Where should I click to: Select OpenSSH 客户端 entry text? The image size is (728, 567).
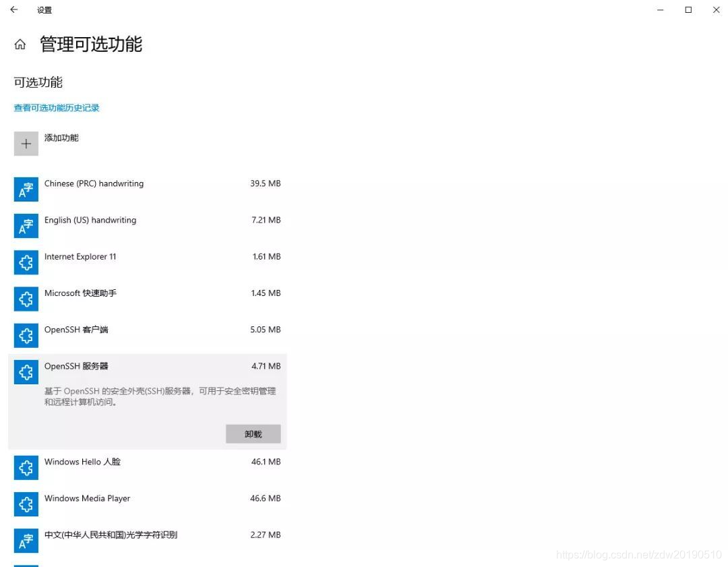[76, 329]
